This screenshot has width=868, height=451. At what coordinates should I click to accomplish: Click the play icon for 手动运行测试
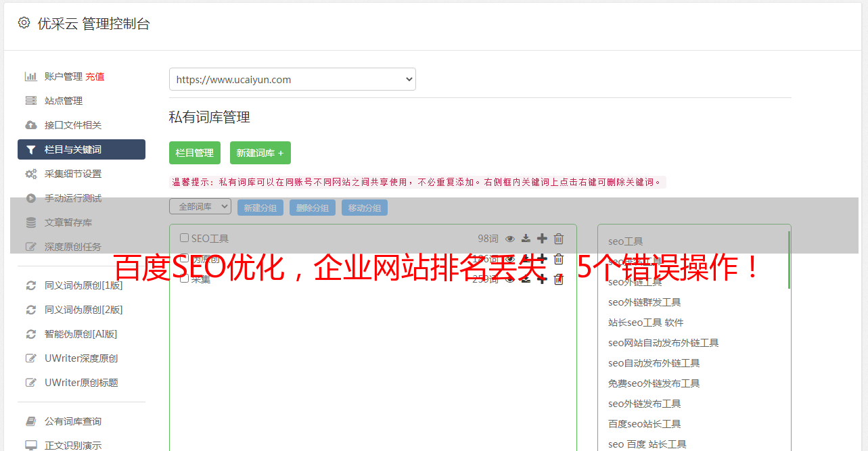[30, 198]
